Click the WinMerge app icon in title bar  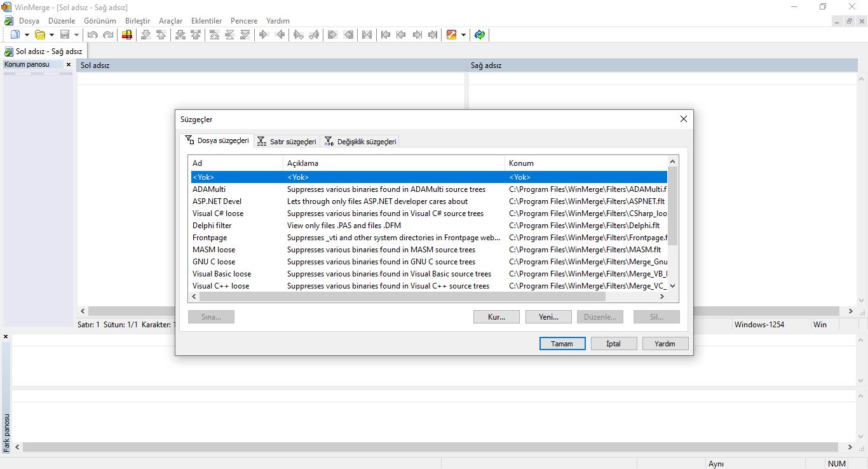pyautogui.click(x=7, y=7)
